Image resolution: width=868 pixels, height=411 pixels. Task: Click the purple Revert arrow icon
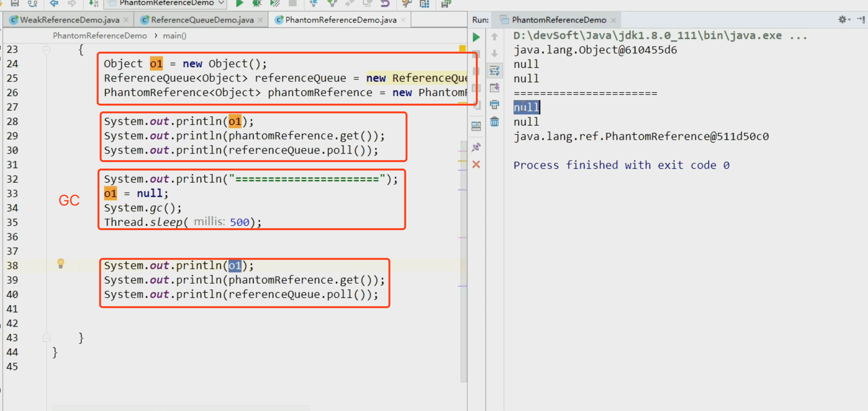pyautogui.click(x=385, y=3)
